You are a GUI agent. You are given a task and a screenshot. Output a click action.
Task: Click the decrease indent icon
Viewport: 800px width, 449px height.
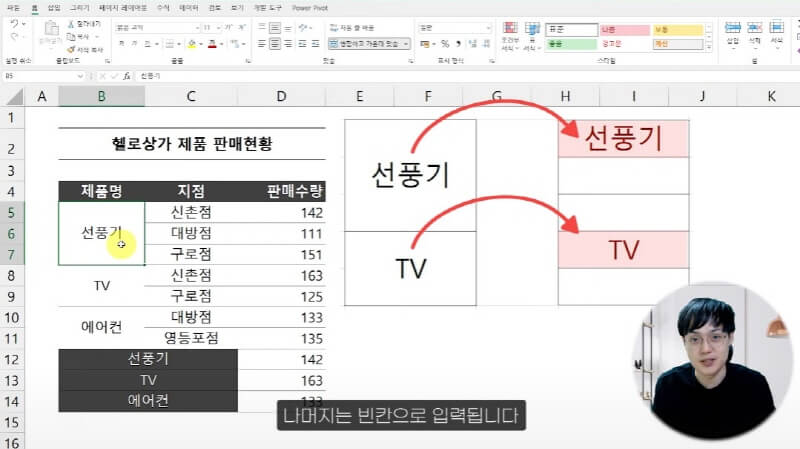click(x=303, y=44)
